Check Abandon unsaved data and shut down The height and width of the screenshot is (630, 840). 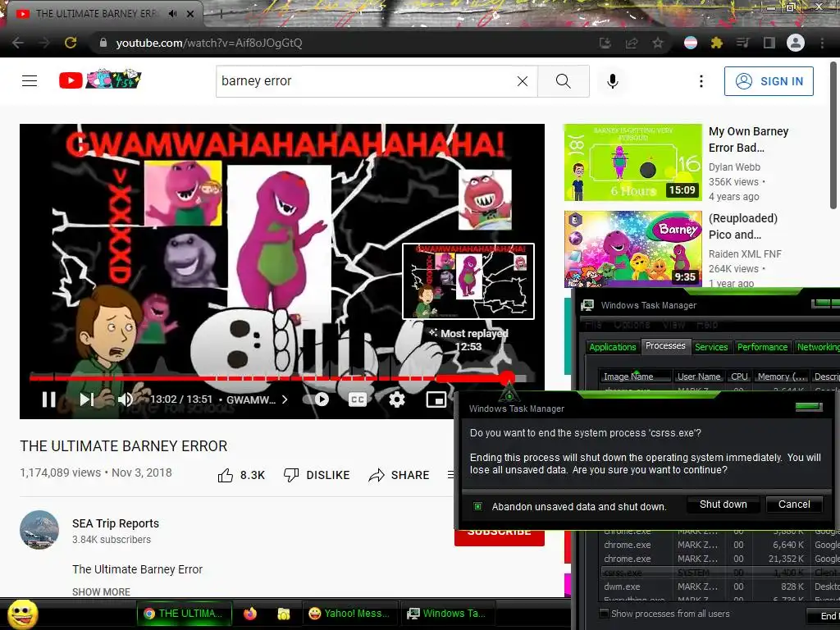(478, 506)
